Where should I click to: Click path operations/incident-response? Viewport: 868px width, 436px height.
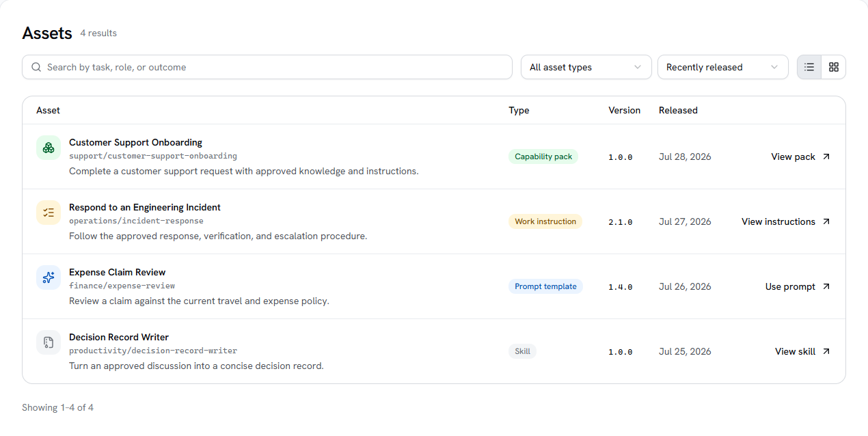click(136, 221)
